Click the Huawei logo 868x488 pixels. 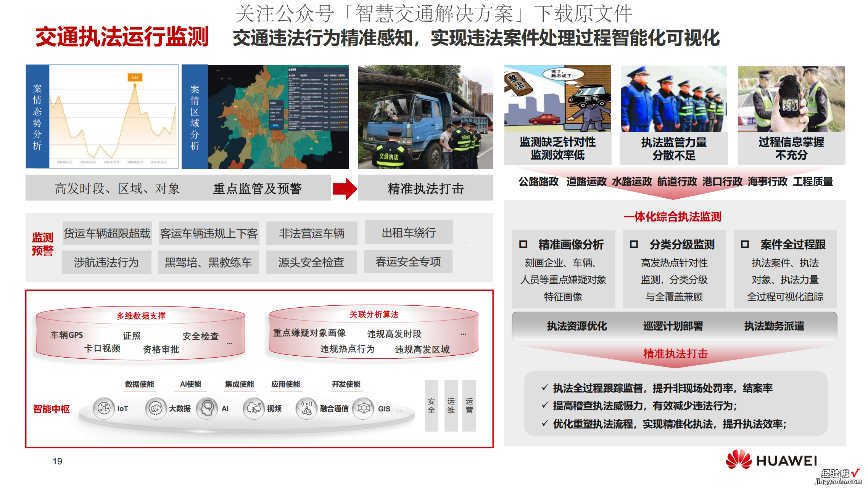pos(771,460)
